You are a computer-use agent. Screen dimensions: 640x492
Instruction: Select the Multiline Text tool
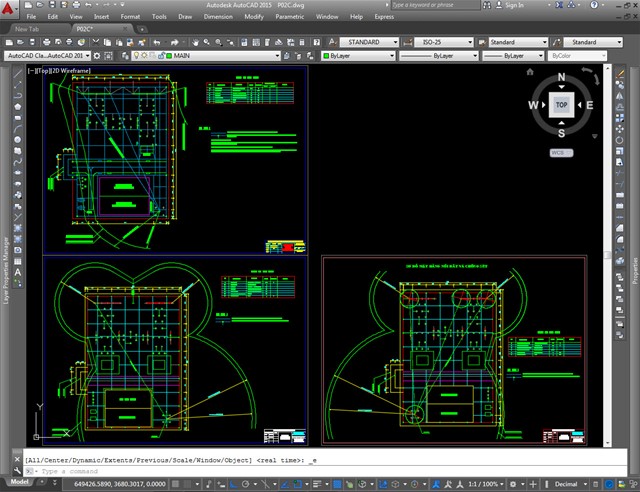pos(18,272)
